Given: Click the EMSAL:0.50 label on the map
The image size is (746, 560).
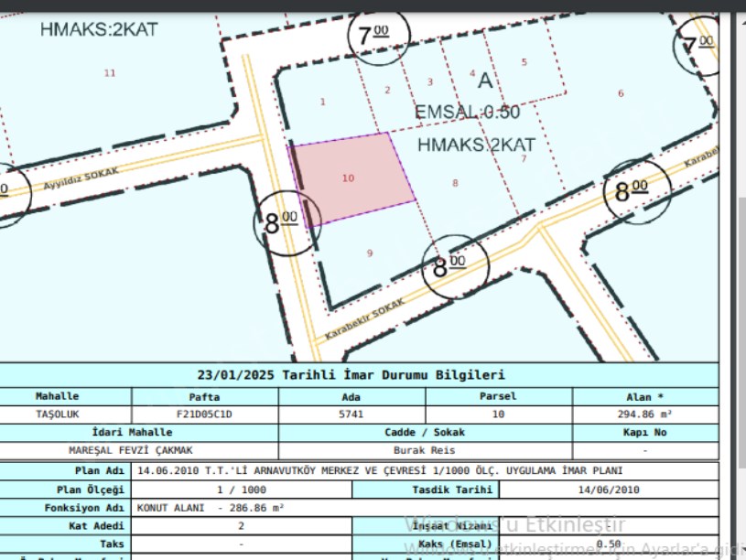Looking at the screenshot, I should (467, 113).
